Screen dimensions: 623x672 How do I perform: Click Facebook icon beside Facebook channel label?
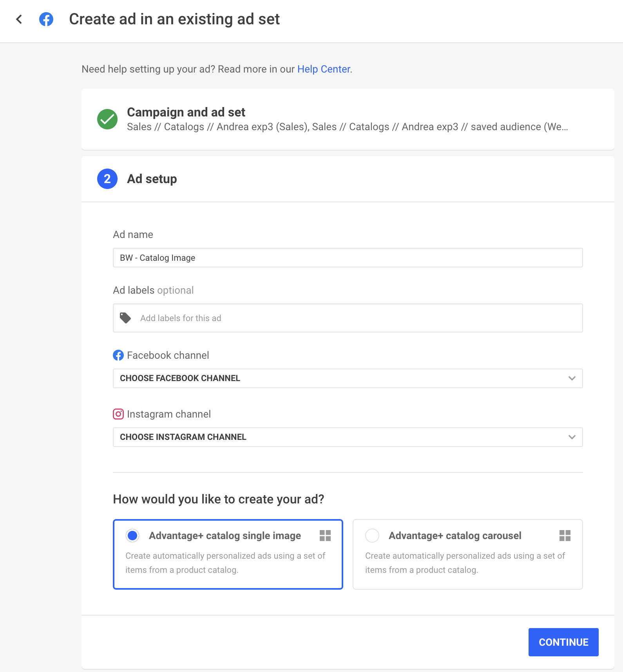118,355
